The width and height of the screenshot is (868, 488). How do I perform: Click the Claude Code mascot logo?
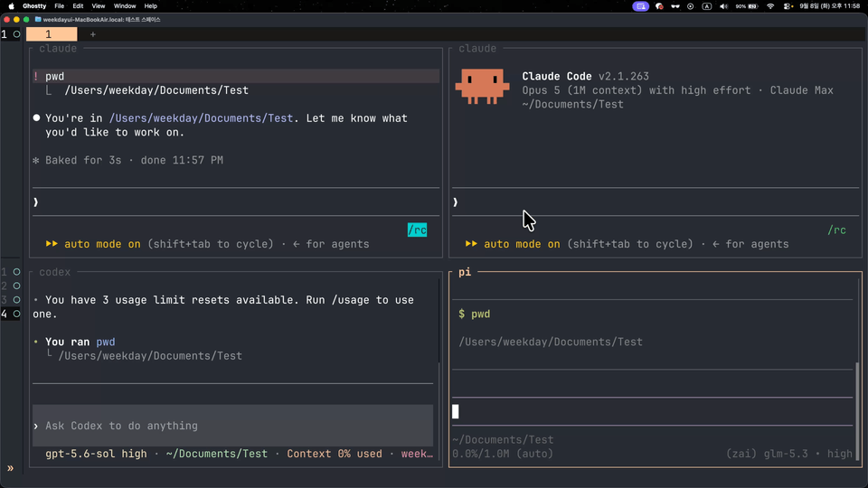[482, 87]
